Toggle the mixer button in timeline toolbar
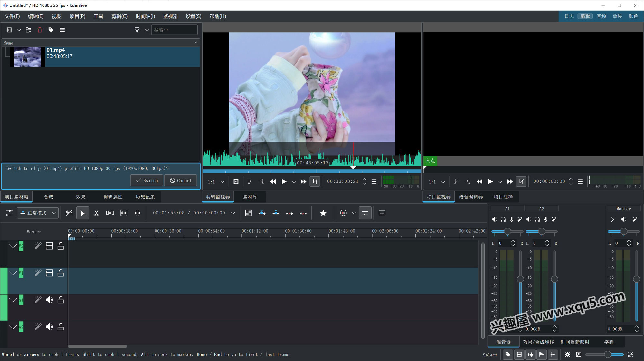The image size is (644, 361). 365,213
